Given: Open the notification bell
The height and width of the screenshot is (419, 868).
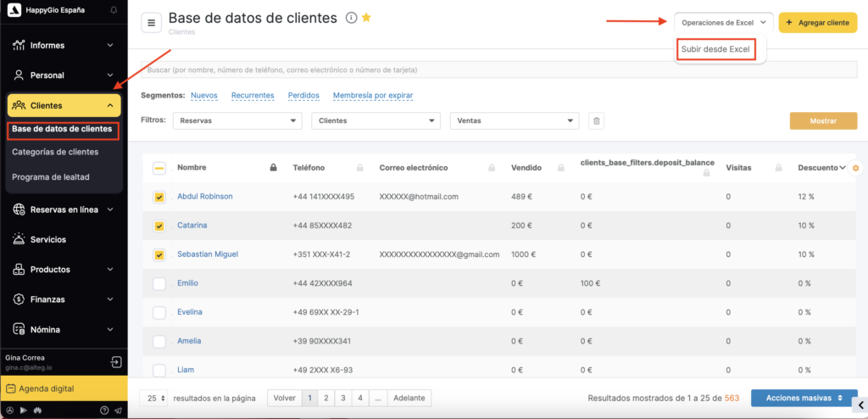Looking at the screenshot, I should click(x=114, y=9).
